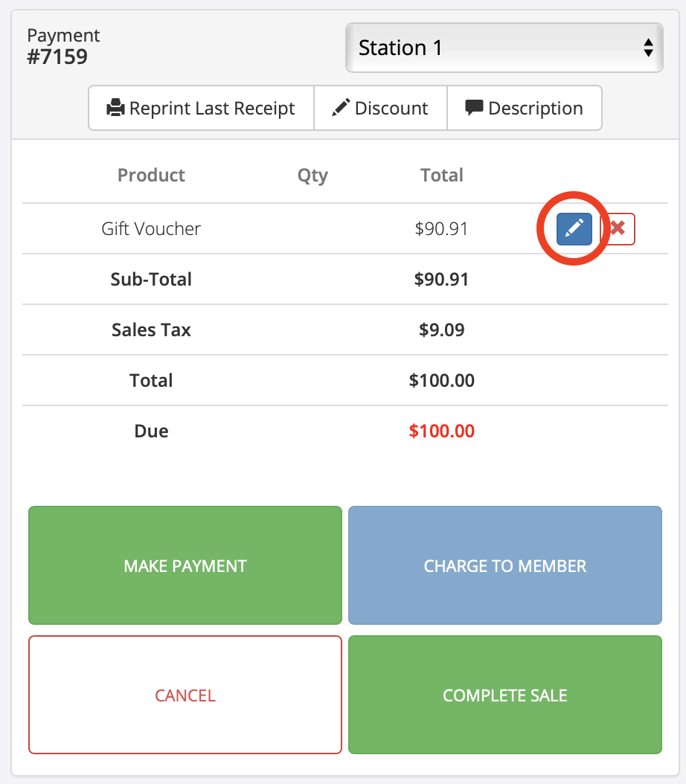The image size is (686, 784).
Task: Click the printer icon on Reprint Last Receipt
Action: pyautogui.click(x=115, y=109)
